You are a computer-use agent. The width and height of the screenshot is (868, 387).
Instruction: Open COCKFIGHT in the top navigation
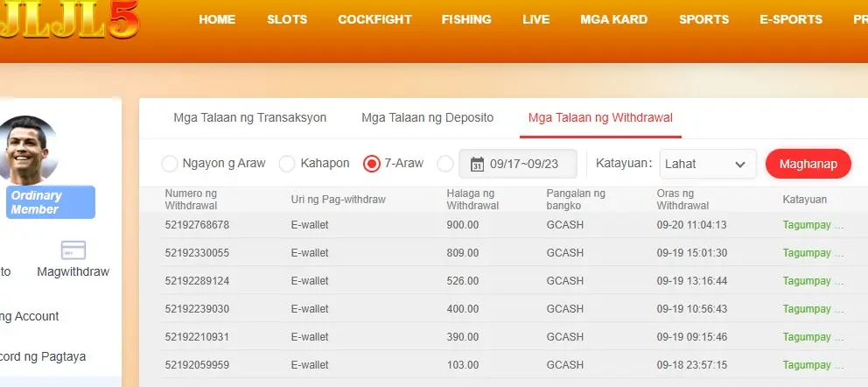click(x=374, y=19)
